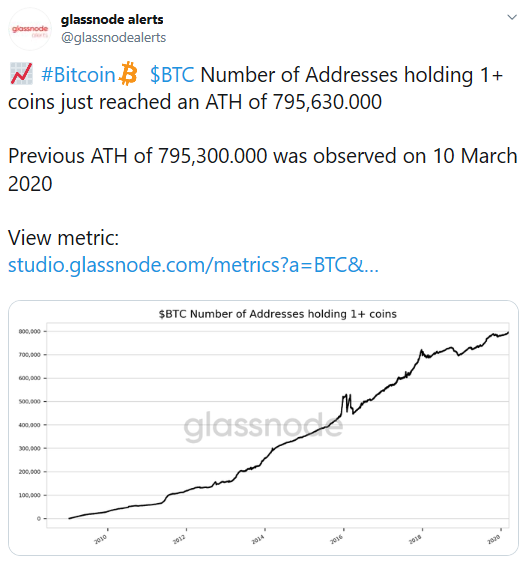
Task: Follow the studio.glassnode.com metrics link
Action: click(x=193, y=265)
